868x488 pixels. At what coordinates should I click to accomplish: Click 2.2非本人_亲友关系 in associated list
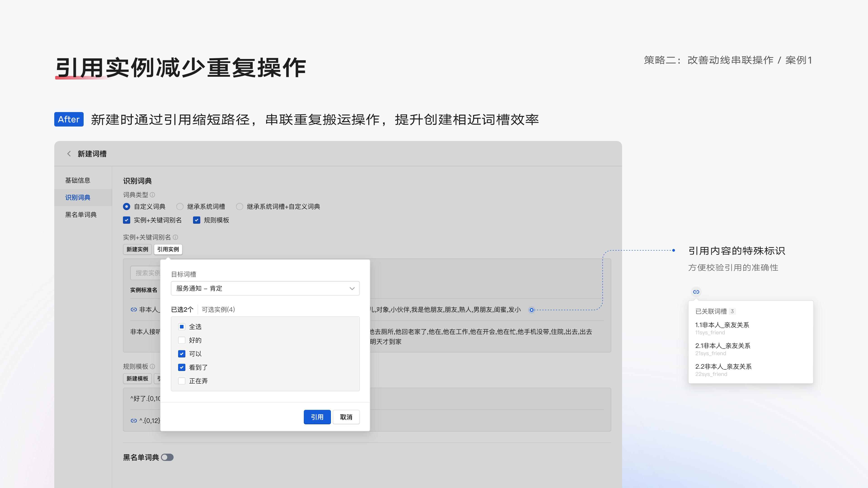click(x=723, y=366)
